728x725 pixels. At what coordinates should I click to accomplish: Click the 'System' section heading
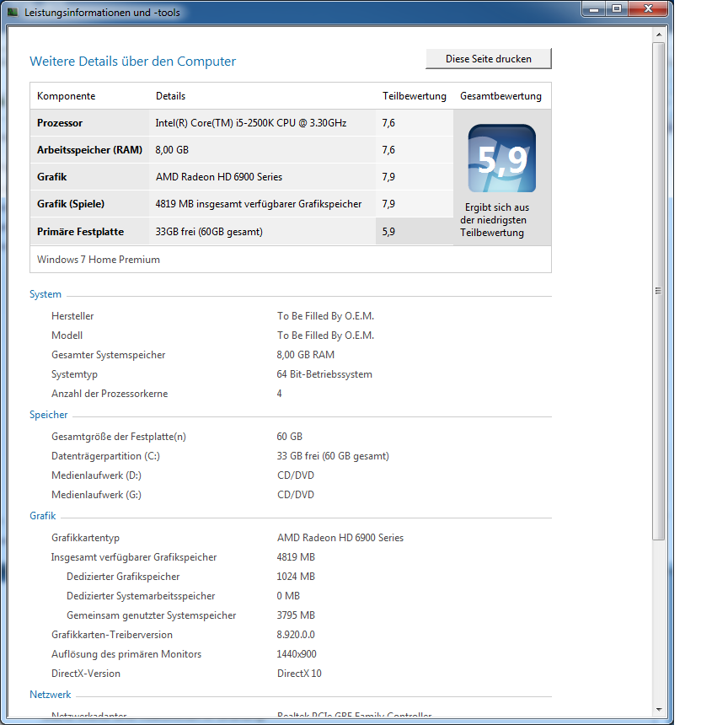(x=45, y=294)
